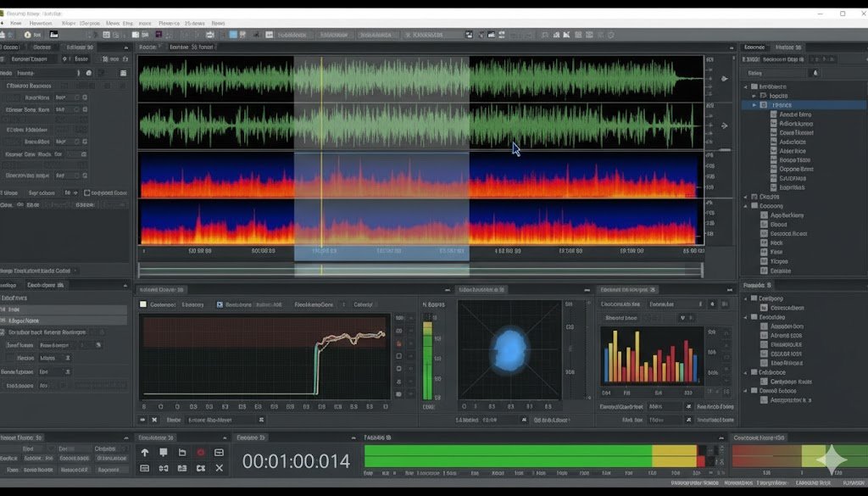Screen dimensions: 868x496
Task: Open the 'Hevertion' menu in menu bar
Action: coord(41,24)
